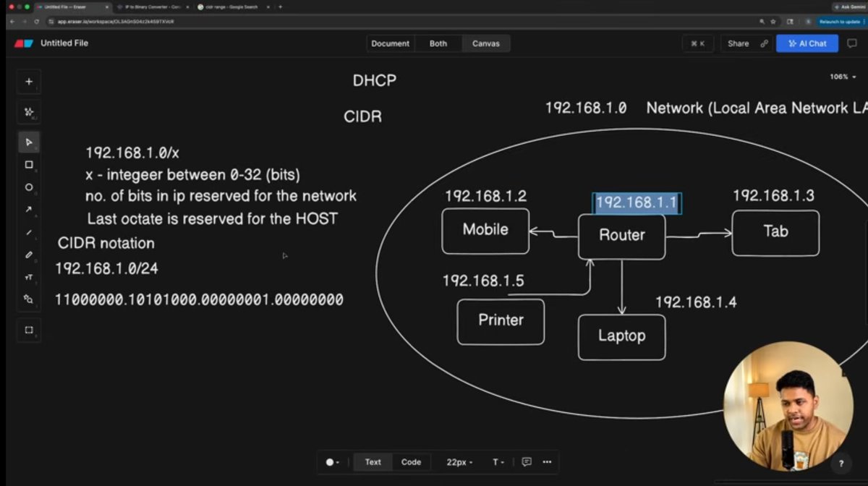Select the freehand Pen tool
Screen dimensions: 868x486
(29, 255)
